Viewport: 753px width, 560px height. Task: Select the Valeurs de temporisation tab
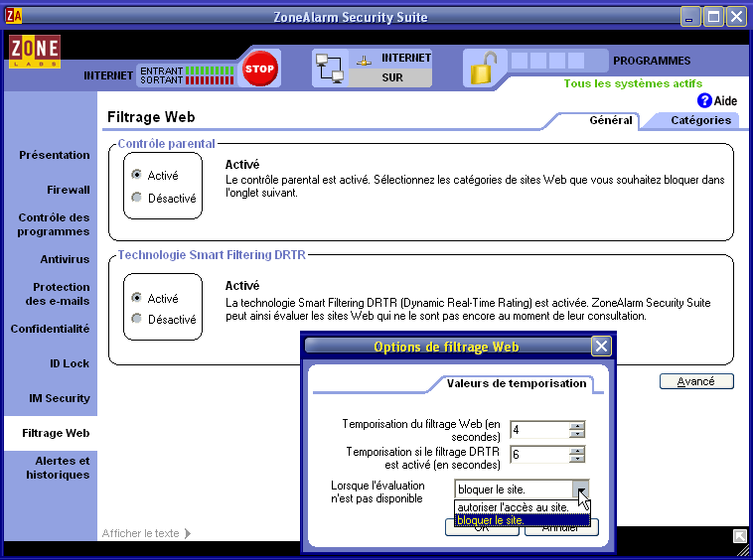click(517, 383)
